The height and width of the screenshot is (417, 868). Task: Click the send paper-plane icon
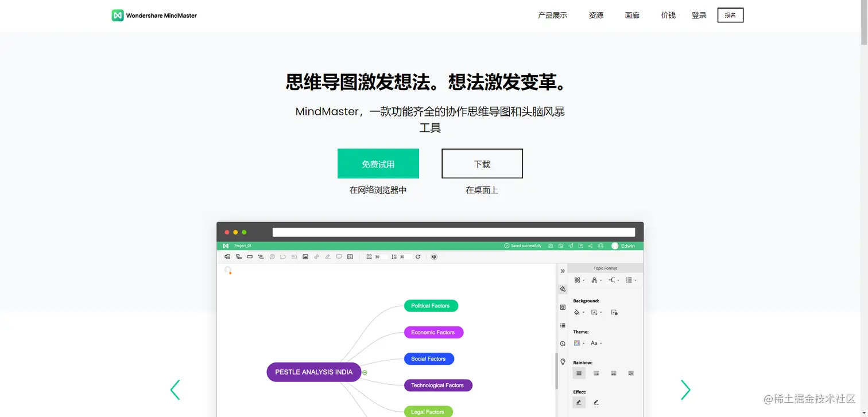pos(571,245)
